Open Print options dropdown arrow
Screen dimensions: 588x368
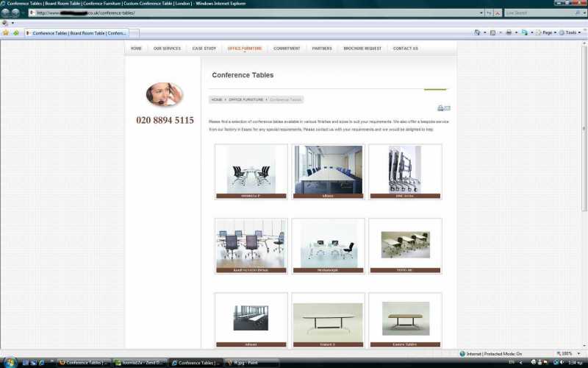[x=516, y=32]
